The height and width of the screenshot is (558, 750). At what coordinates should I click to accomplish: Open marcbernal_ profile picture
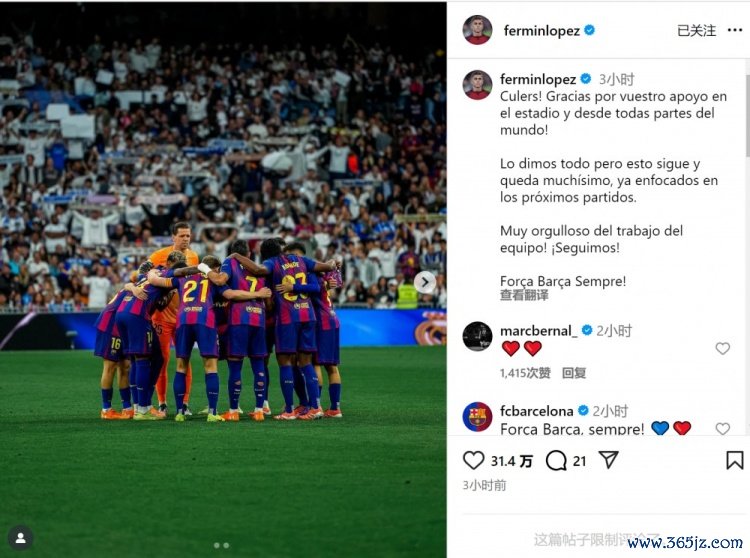477,336
